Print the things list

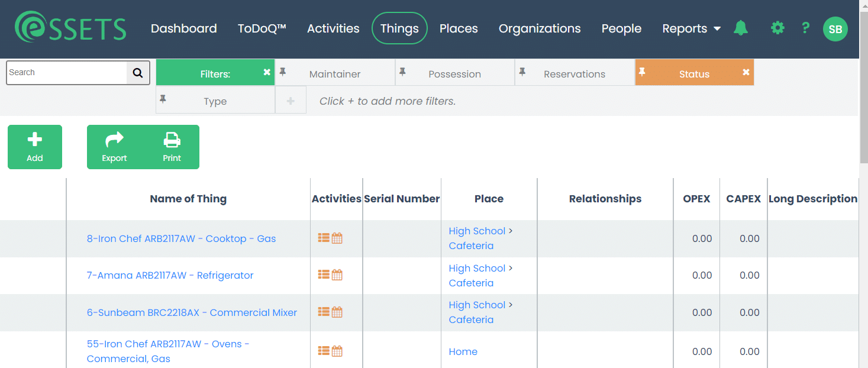pos(172,147)
